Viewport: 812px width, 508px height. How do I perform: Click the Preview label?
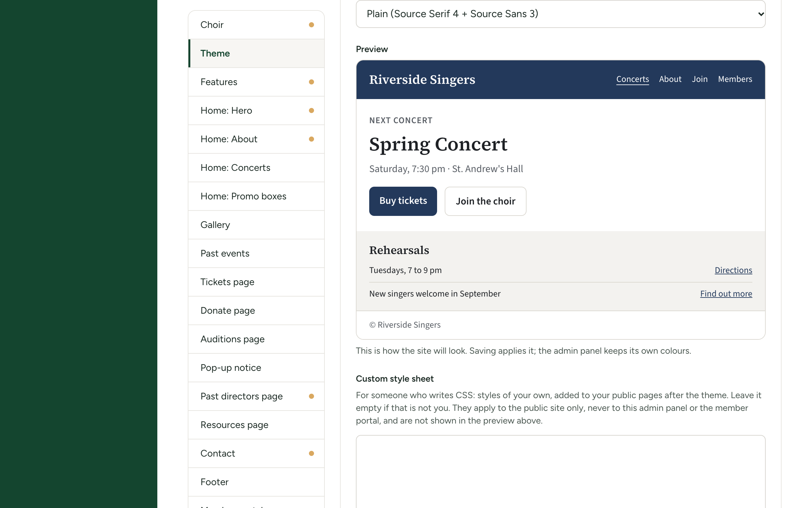coord(372,49)
